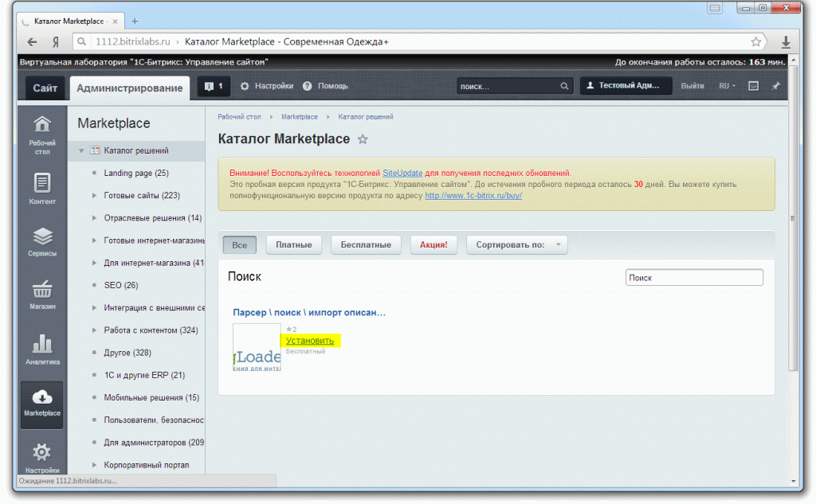This screenshot has width=816, height=504.
Task: Go to Рабочий стол breadcrumb
Action: click(239, 117)
